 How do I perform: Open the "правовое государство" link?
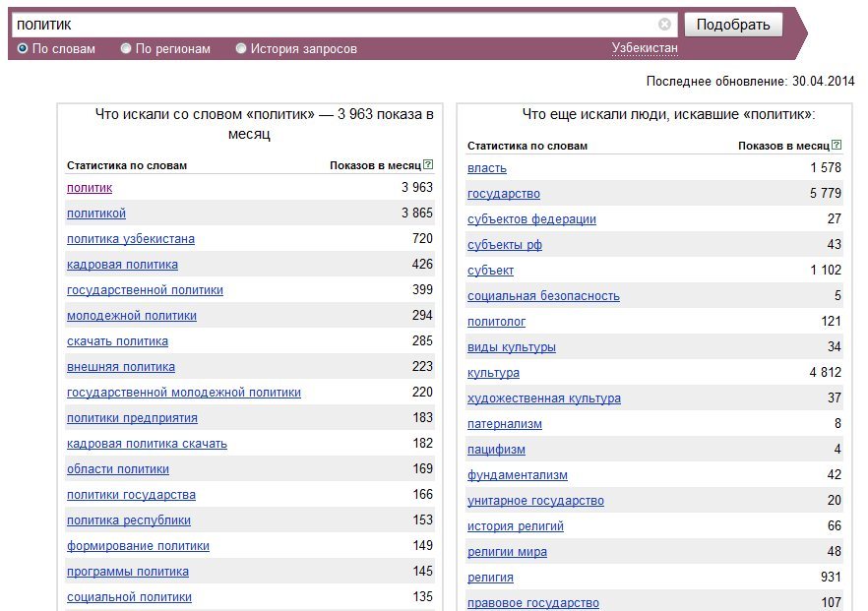tap(533, 603)
